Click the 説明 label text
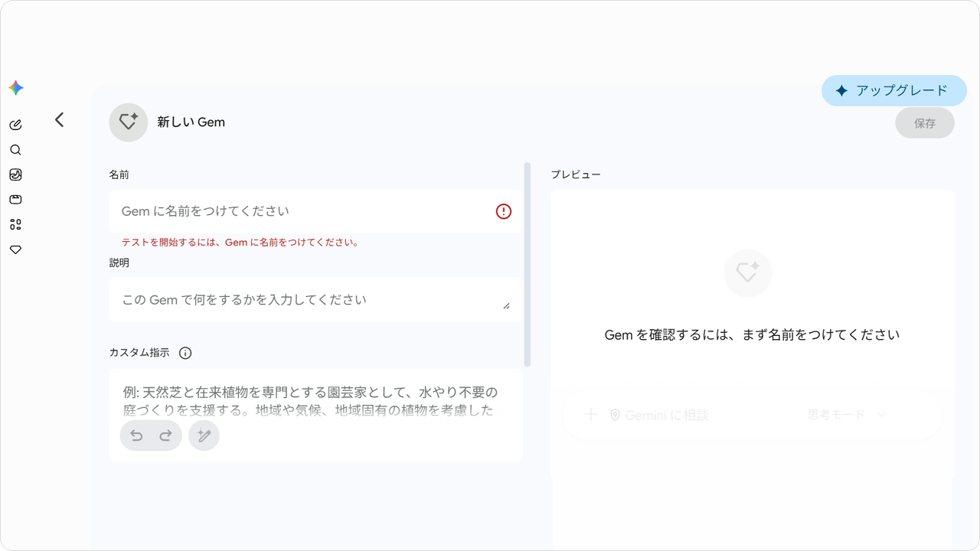 (x=119, y=262)
